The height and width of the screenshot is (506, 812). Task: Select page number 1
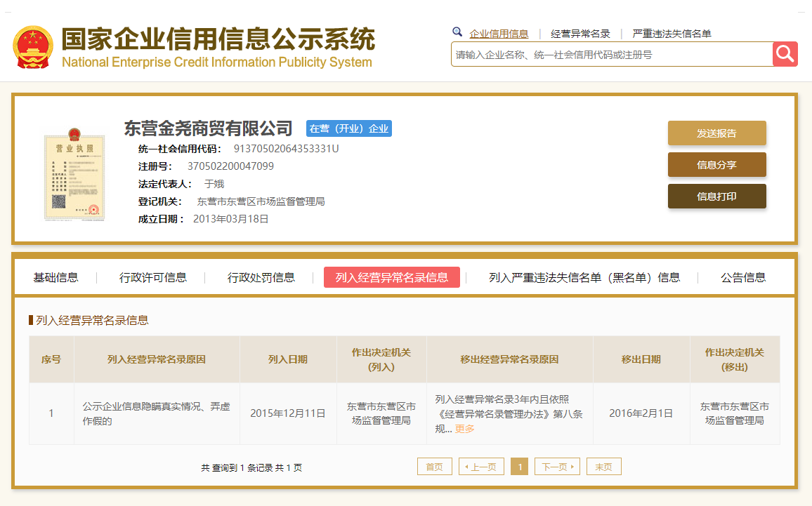click(519, 467)
